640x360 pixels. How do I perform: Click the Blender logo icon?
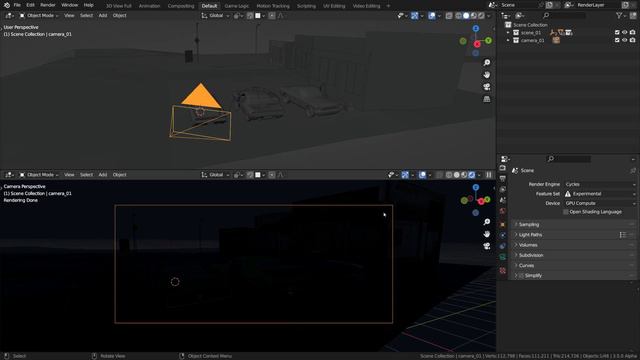[x=7, y=5]
